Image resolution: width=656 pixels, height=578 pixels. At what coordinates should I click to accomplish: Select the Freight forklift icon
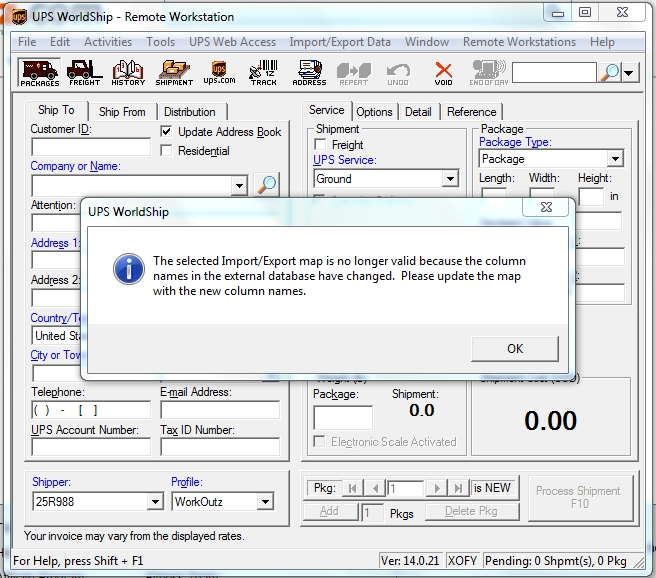(x=84, y=73)
